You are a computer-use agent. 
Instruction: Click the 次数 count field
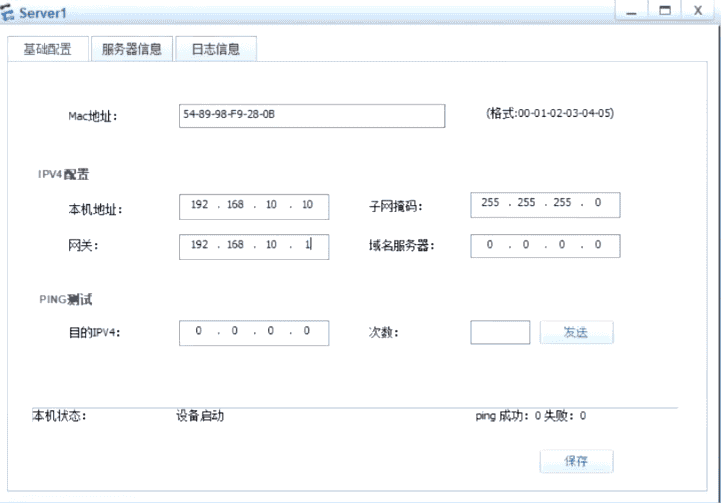(500, 332)
